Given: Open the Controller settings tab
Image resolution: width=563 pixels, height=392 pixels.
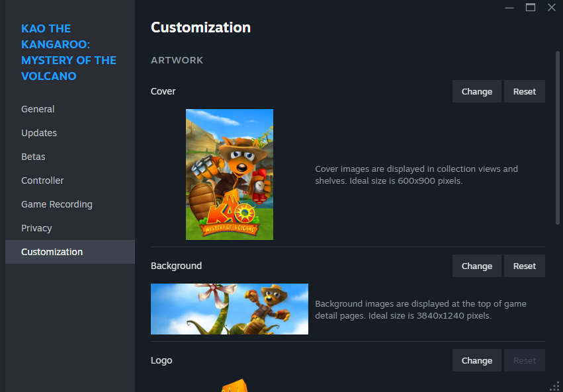Looking at the screenshot, I should pyautogui.click(x=42, y=180).
